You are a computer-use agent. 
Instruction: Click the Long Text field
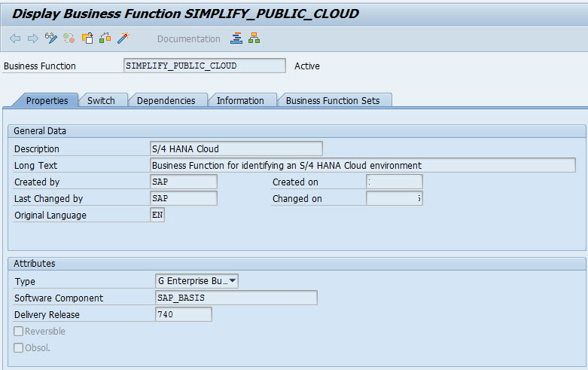pyautogui.click(x=363, y=165)
